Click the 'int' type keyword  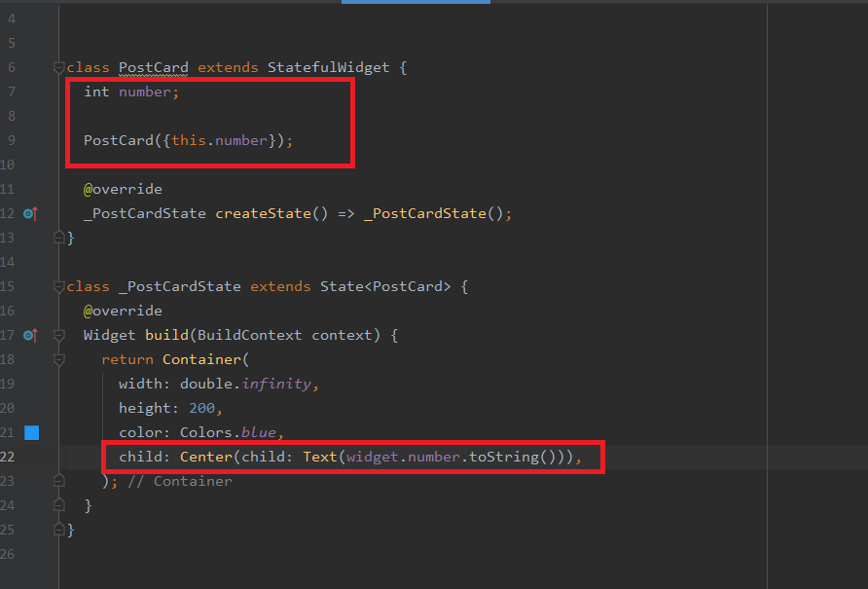[x=96, y=92]
